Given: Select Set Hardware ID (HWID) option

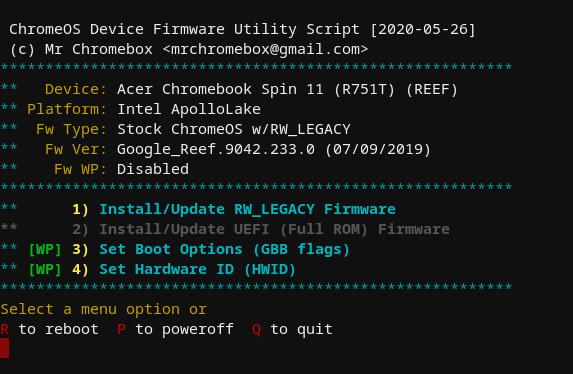Looking at the screenshot, I should 197,270.
